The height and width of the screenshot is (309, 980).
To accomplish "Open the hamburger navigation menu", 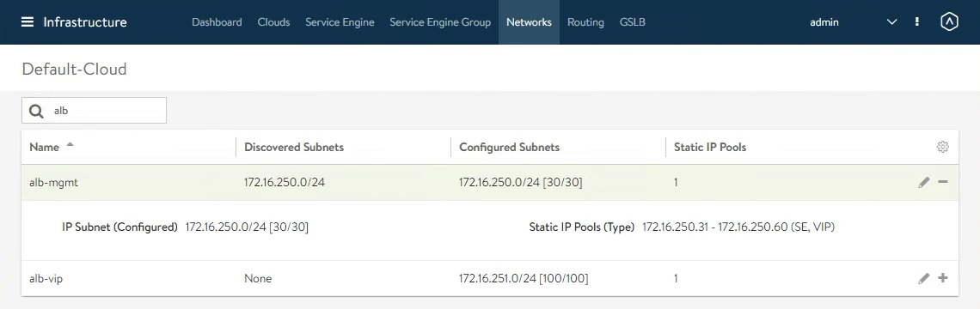I will 27,21.
